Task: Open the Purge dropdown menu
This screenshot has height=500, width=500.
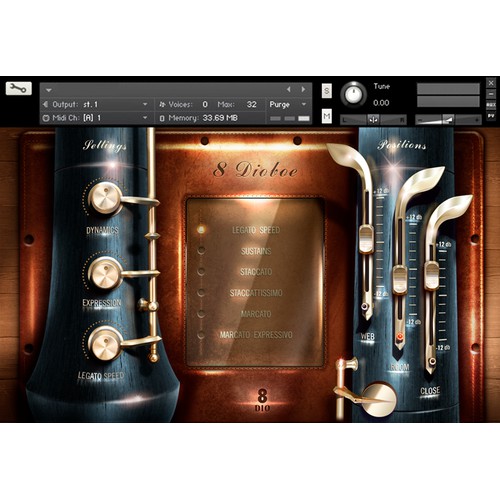Action: coord(288,104)
